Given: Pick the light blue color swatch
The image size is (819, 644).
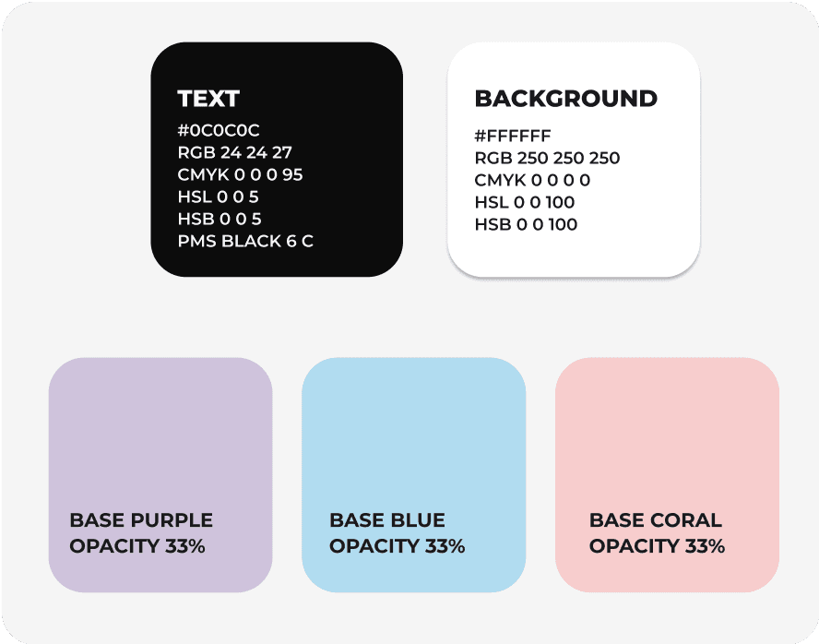Looking at the screenshot, I should 413,434.
